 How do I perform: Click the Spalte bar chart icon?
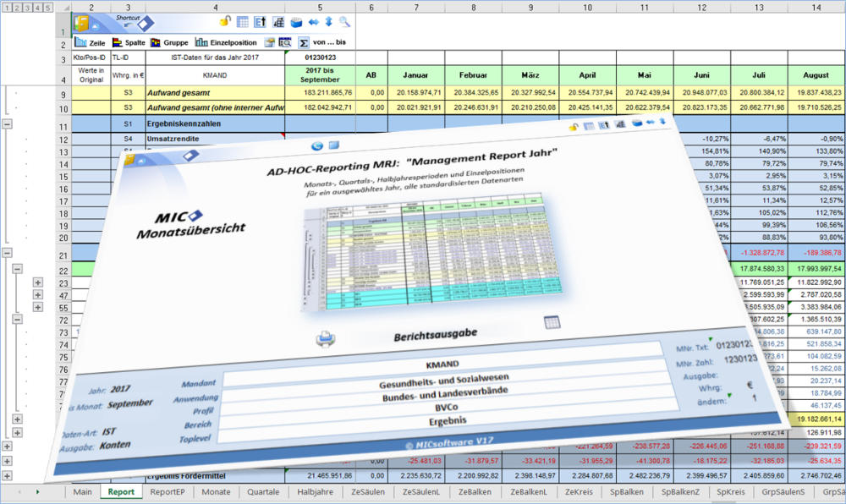(117, 42)
